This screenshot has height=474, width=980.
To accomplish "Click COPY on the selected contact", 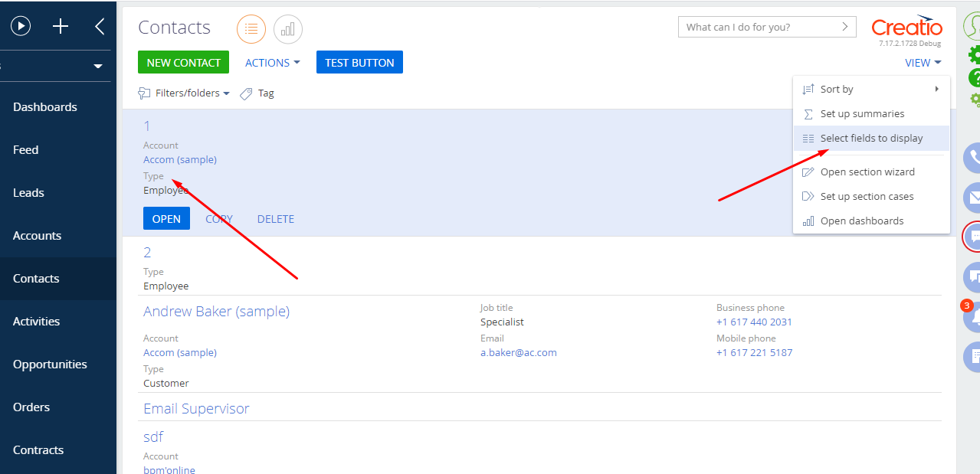I will click(x=219, y=219).
